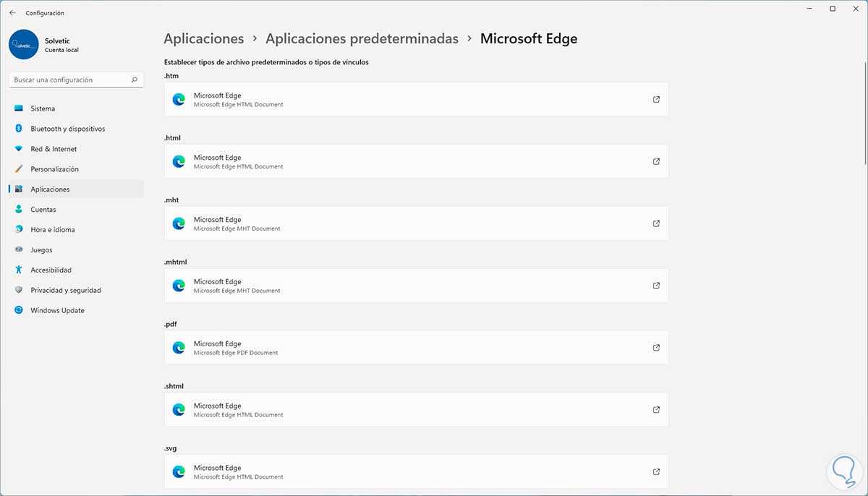Click the Bluetooth y dispositivos sidebar icon
Viewport: 868px width, 496px height.
(x=19, y=129)
